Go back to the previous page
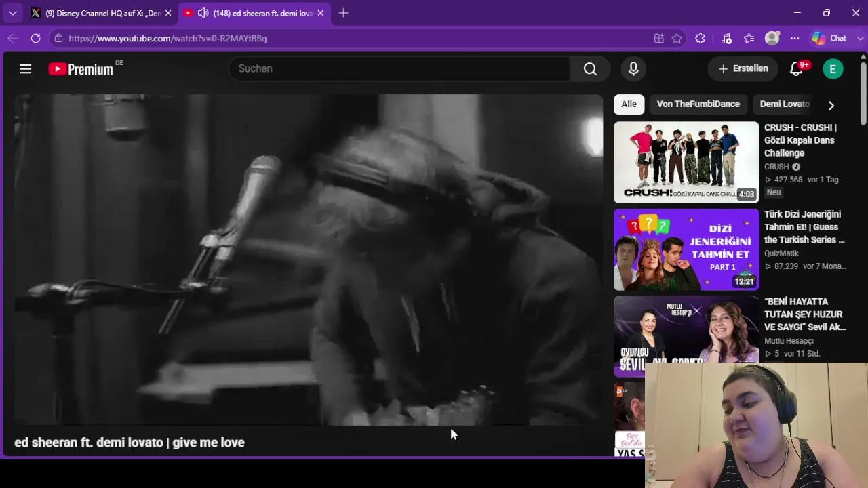The width and height of the screenshot is (868, 488). [x=12, y=39]
